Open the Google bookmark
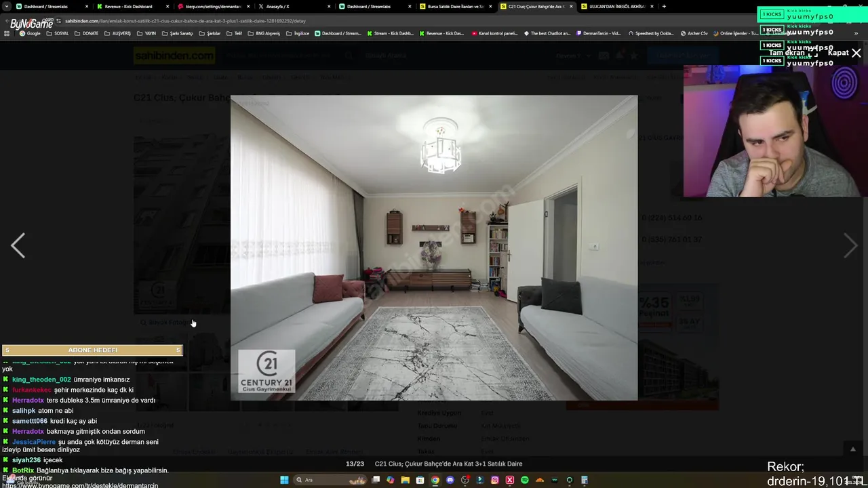 coord(30,33)
